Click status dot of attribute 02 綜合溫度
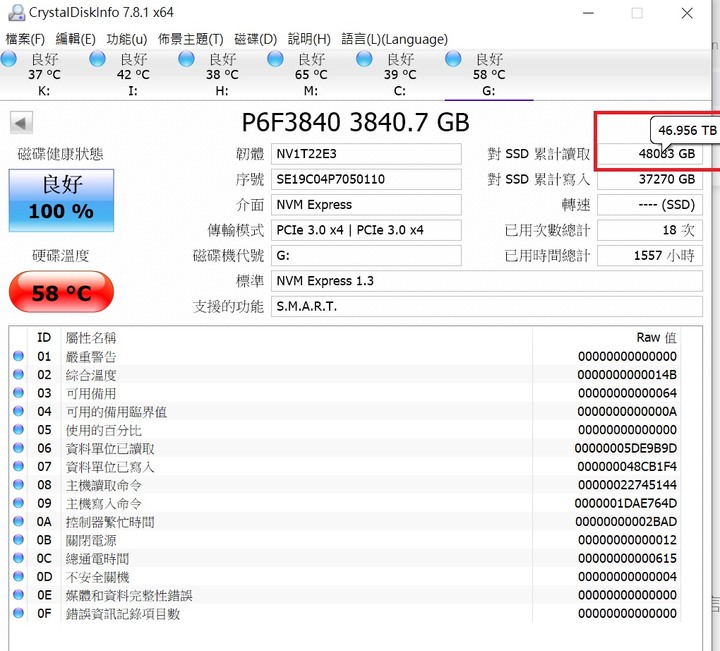Viewport: 720px width, 651px height. [x=18, y=374]
